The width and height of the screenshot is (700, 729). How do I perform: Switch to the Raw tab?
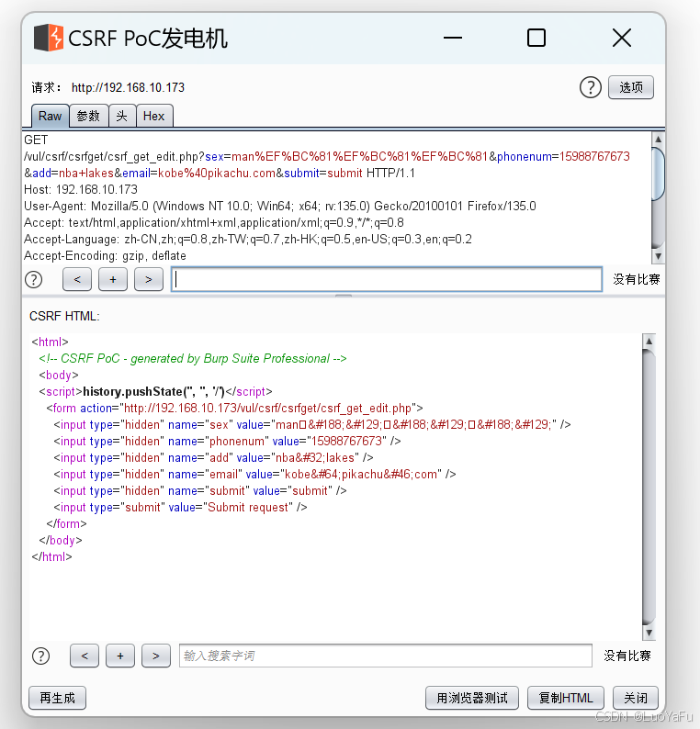coord(50,116)
